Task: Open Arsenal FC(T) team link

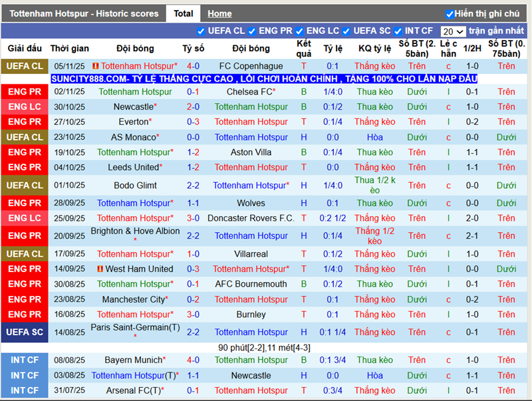Action: [x=135, y=390]
